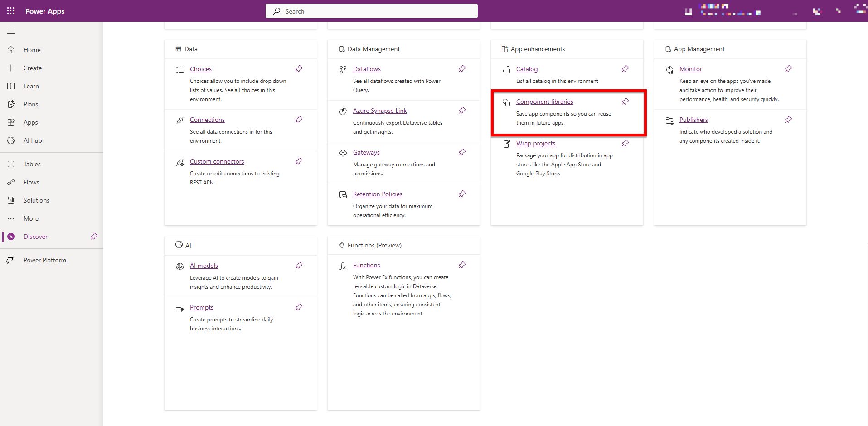
Task: Select Plans in the sidebar
Action: tap(52, 104)
